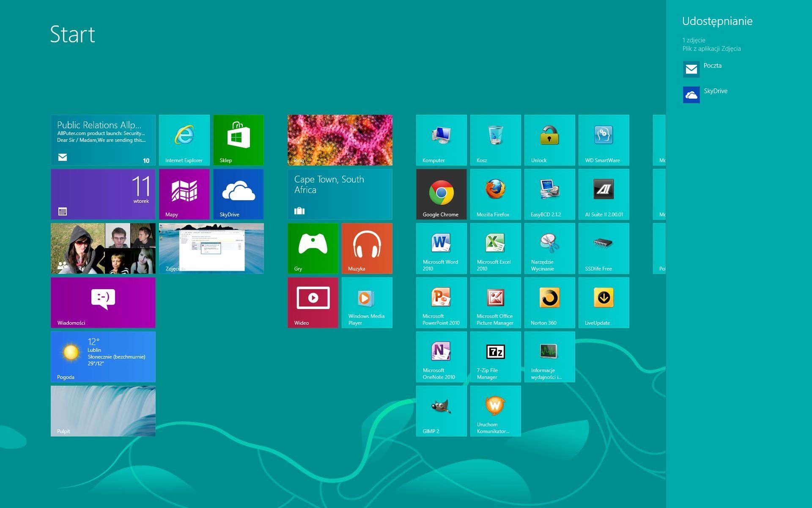Launch Windows Media Player tile
Image resolution: width=812 pixels, height=508 pixels.
click(x=367, y=303)
